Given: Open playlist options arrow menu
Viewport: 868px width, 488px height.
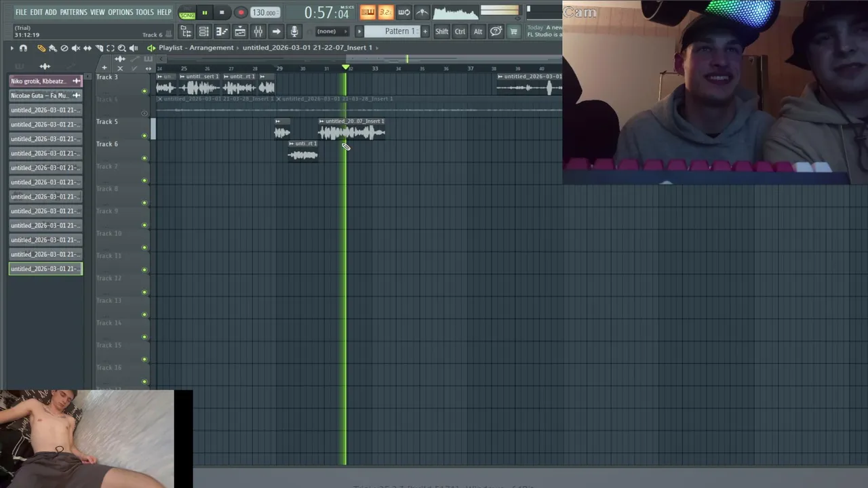Looking at the screenshot, I should (12, 48).
